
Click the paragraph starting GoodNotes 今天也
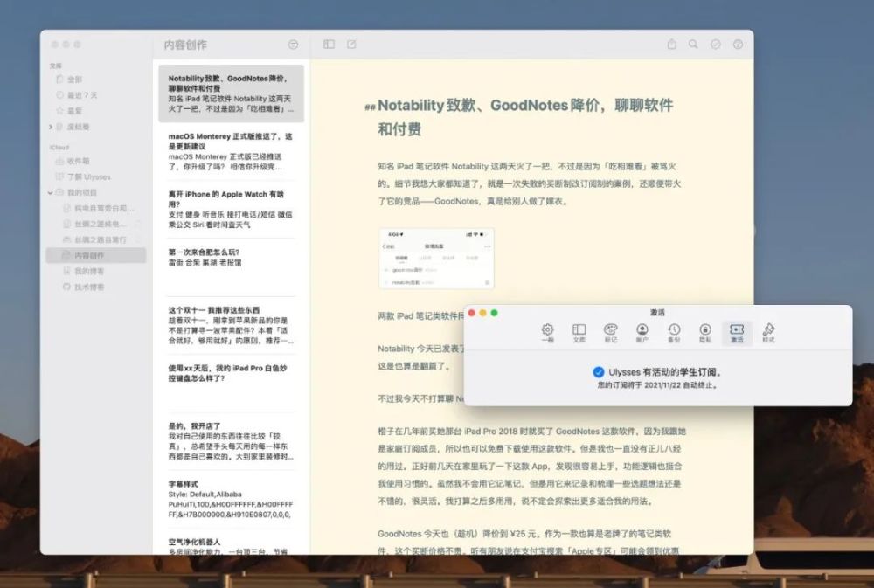528,541
